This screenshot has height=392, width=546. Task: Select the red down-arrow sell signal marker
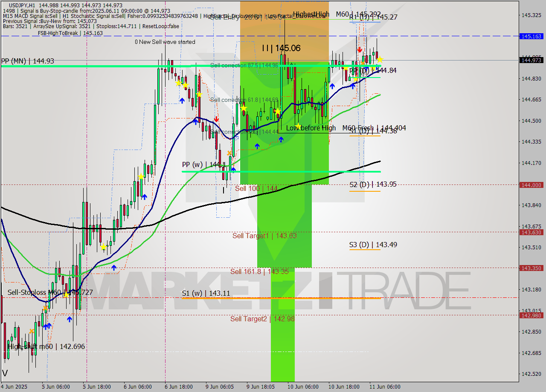(x=217, y=120)
